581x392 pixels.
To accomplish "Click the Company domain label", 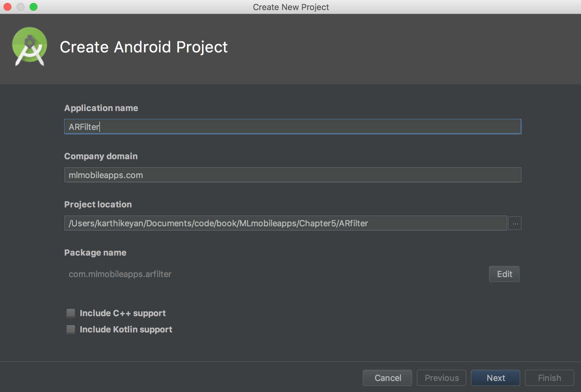I will click(101, 156).
